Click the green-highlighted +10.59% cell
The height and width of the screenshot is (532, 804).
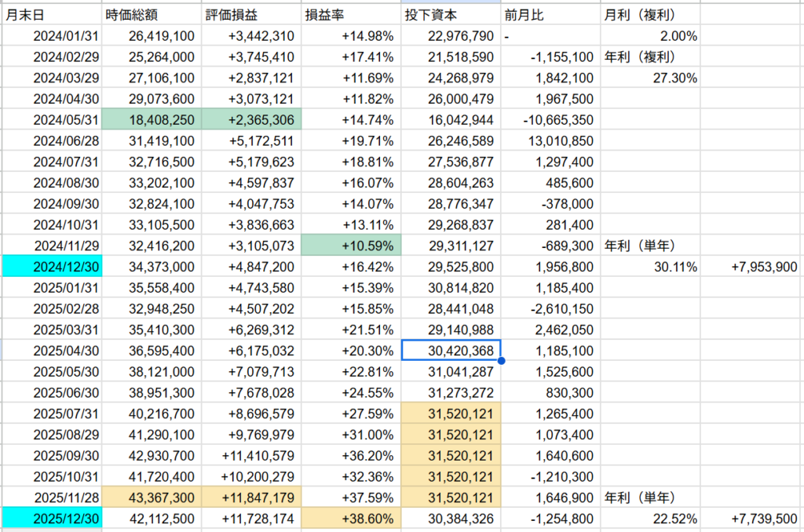[351, 245]
